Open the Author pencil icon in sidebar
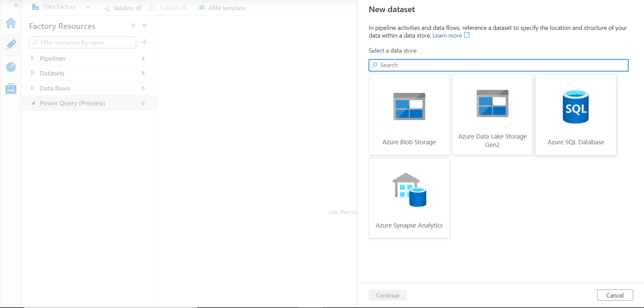This screenshot has height=308, width=644. [x=11, y=44]
